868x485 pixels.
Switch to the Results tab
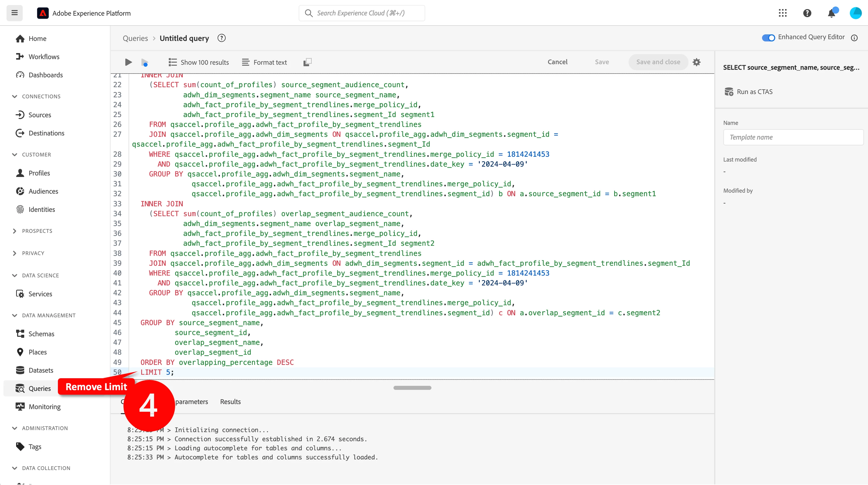(x=230, y=402)
